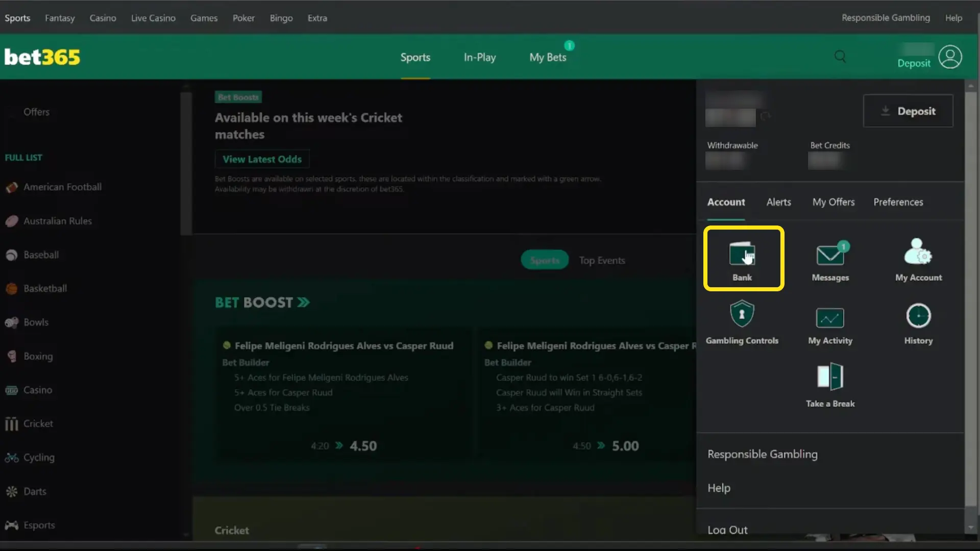Open Responsible Gambling in account panel
The width and height of the screenshot is (980, 551).
pyautogui.click(x=762, y=454)
